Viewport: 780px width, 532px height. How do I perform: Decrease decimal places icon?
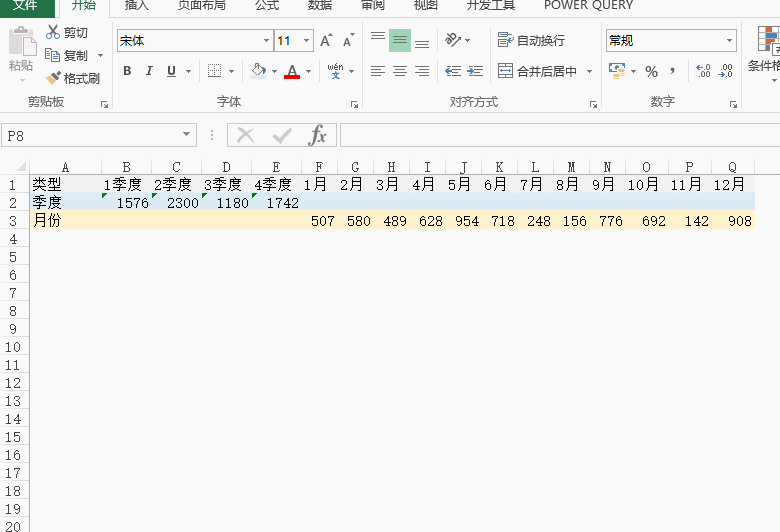click(x=725, y=71)
